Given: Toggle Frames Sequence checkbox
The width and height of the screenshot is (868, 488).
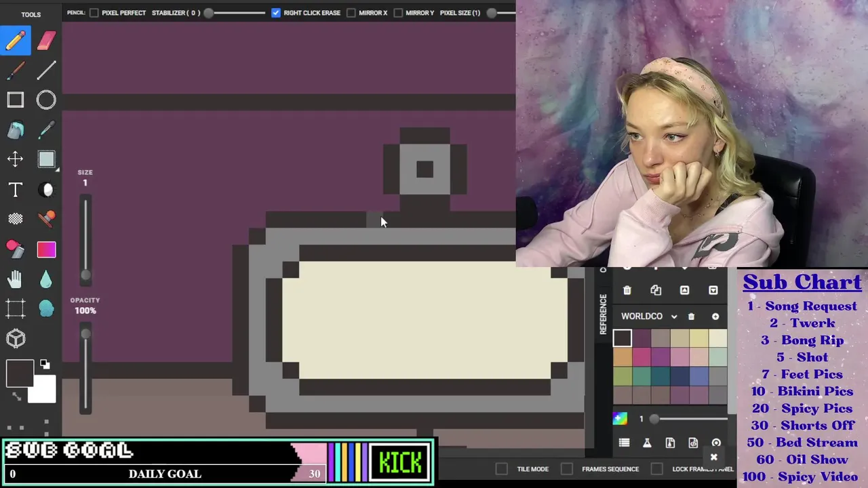Looking at the screenshot, I should [x=567, y=469].
